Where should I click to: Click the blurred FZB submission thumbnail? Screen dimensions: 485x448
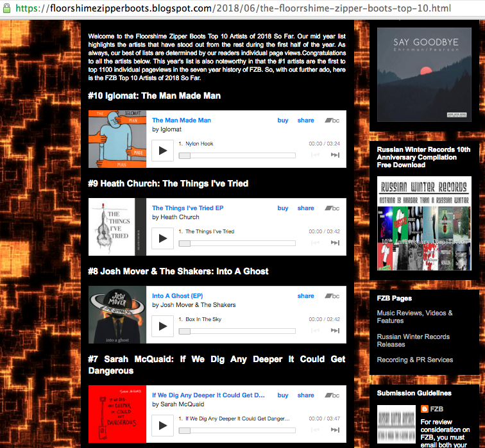point(396,424)
